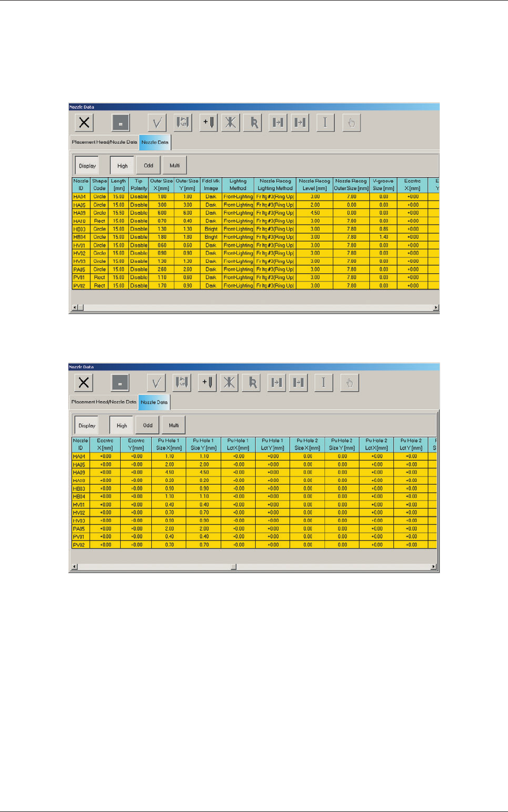Viewport: 508px width, 812px height.
Task: Click the horizontal scrollbar thumb in the upper window
Action: [80, 308]
